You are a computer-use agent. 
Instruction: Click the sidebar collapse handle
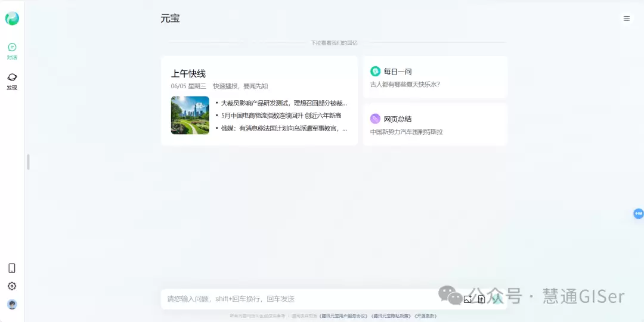29,162
